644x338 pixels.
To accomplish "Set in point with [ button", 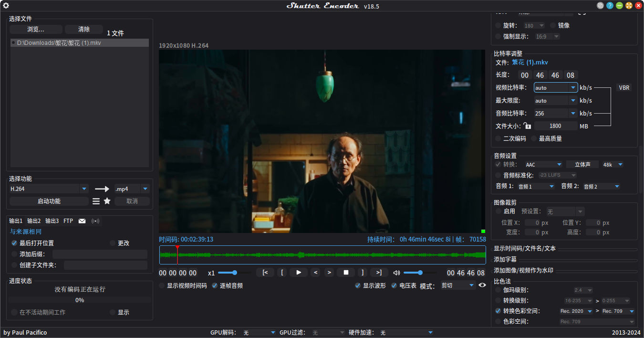I will coord(282,273).
